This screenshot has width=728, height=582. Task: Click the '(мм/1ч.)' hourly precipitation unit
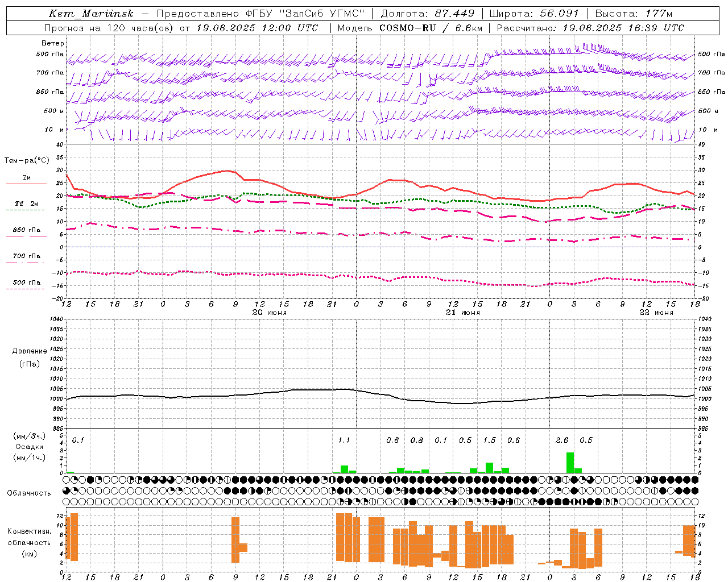pyautogui.click(x=29, y=458)
